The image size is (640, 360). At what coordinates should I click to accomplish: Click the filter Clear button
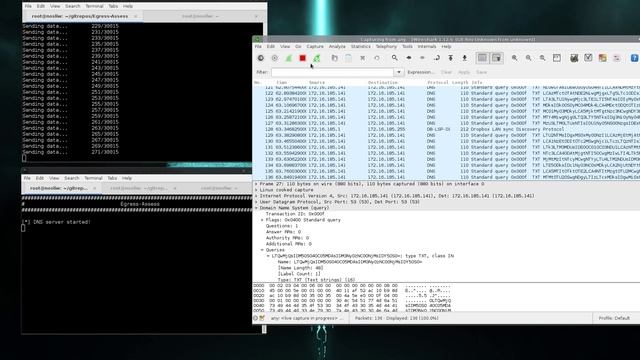pyautogui.click(x=446, y=72)
